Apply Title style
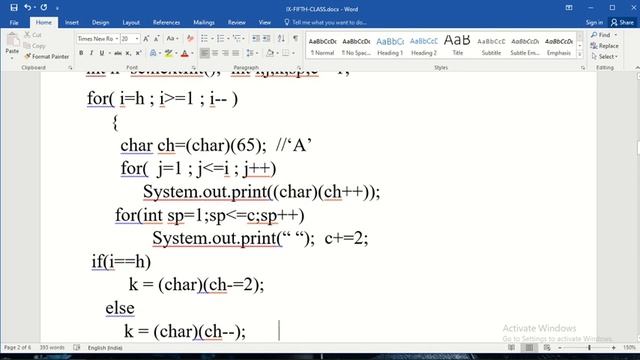640x360 pixels. 458,47
